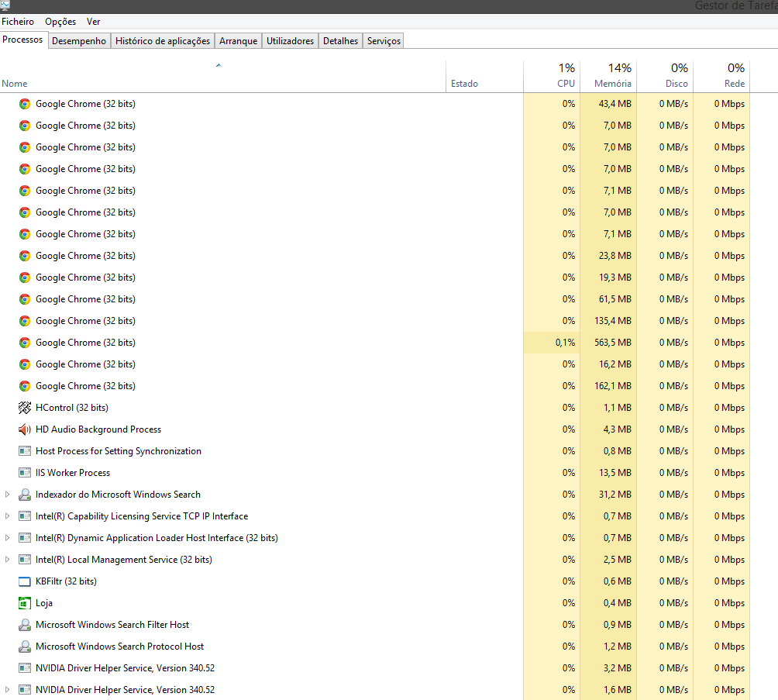Click the HControl process icon
This screenshot has height=700, width=778.
click(x=25, y=408)
